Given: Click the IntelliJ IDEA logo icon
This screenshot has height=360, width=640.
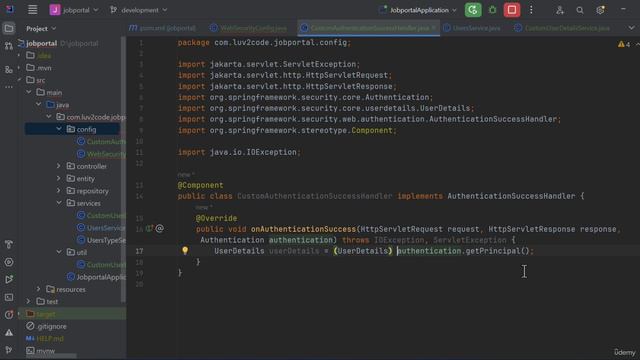Looking at the screenshot, I should coord(9,9).
